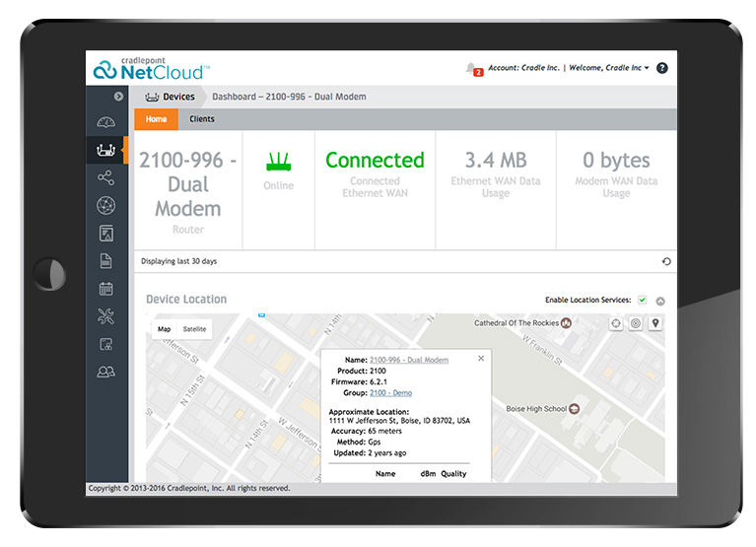Click the pin marker map button
The height and width of the screenshot is (547, 756).
655,323
